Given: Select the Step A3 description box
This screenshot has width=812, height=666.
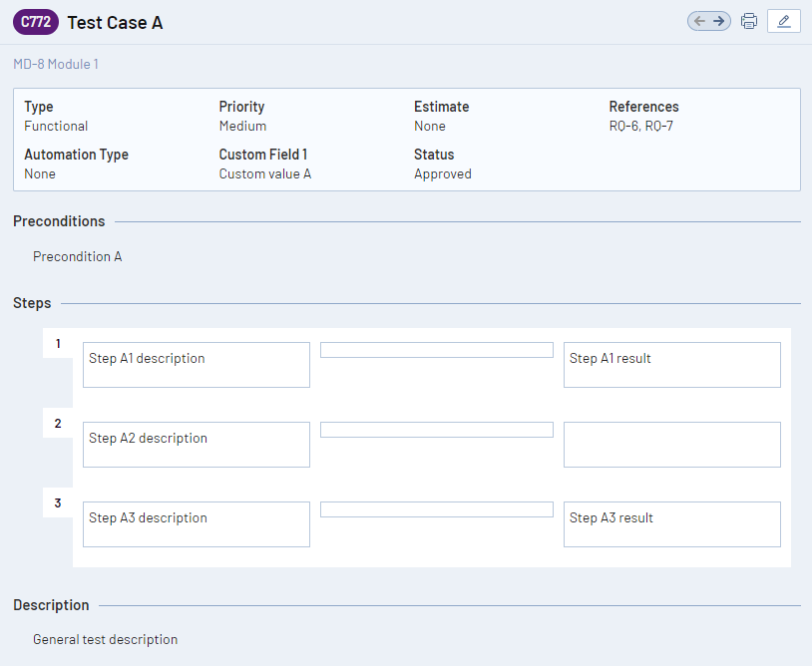Looking at the screenshot, I should [x=196, y=524].
